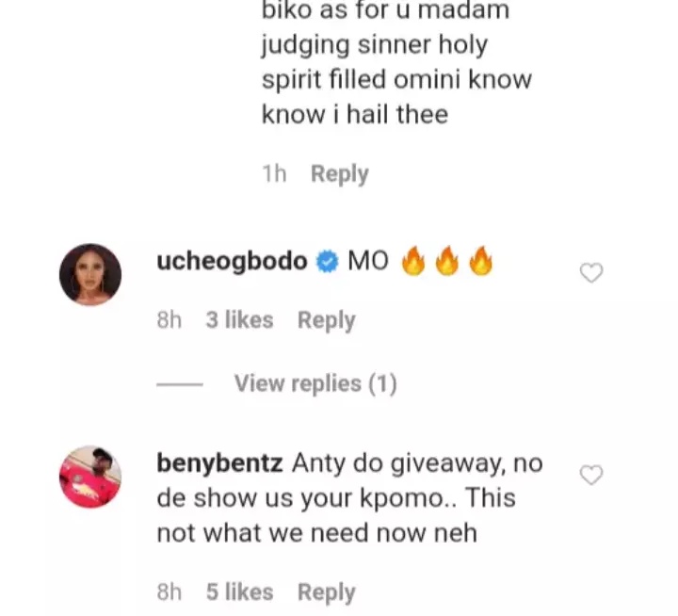The image size is (678, 616).
Task: Tap Reply under the 'i hail thee' comment
Action: pyautogui.click(x=339, y=173)
